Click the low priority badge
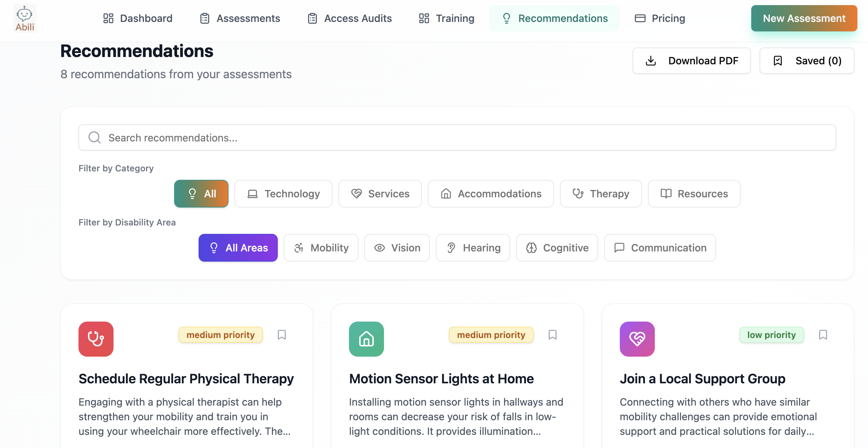This screenshot has width=868, height=448. (x=772, y=335)
